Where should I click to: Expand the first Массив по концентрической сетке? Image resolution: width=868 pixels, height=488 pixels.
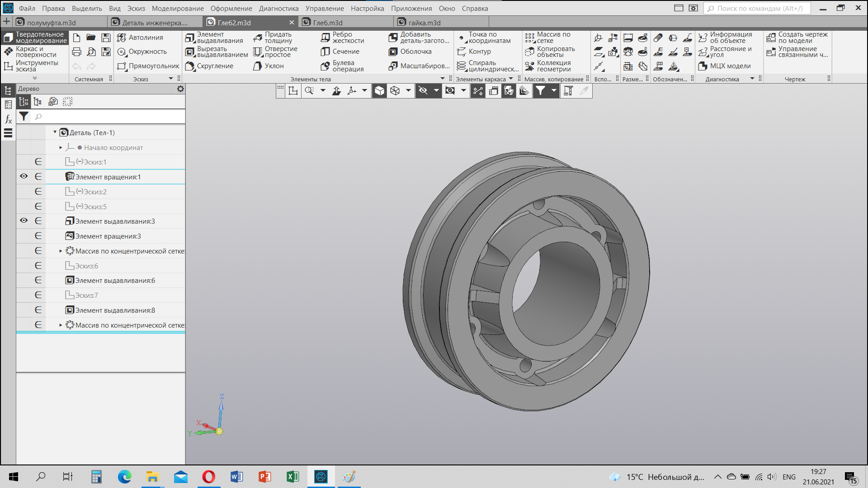pos(61,251)
